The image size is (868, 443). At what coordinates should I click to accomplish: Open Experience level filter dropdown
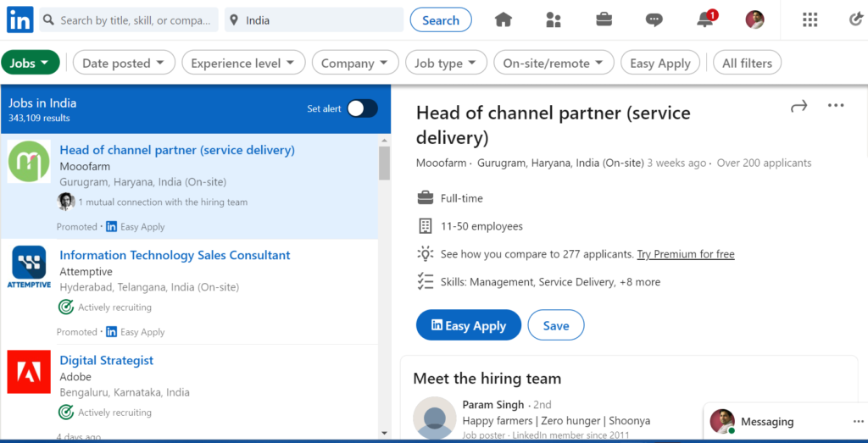coord(243,63)
